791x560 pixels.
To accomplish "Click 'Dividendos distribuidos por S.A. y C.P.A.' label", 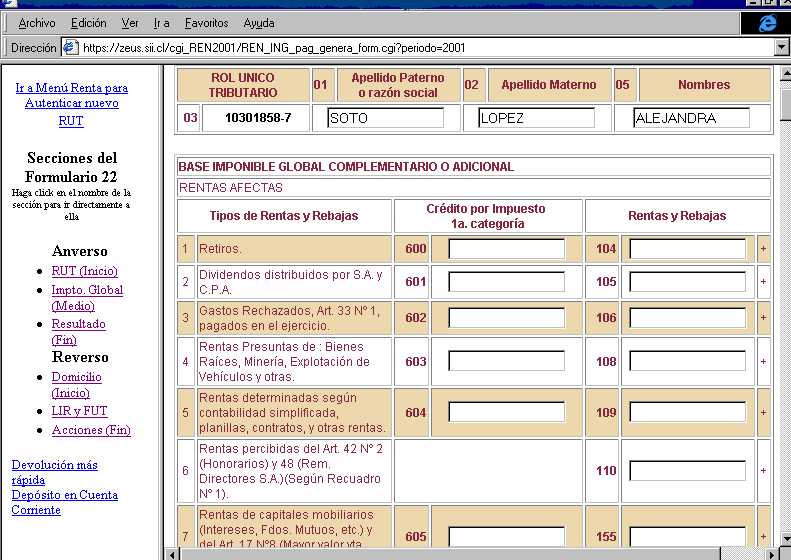I will click(x=291, y=282).
